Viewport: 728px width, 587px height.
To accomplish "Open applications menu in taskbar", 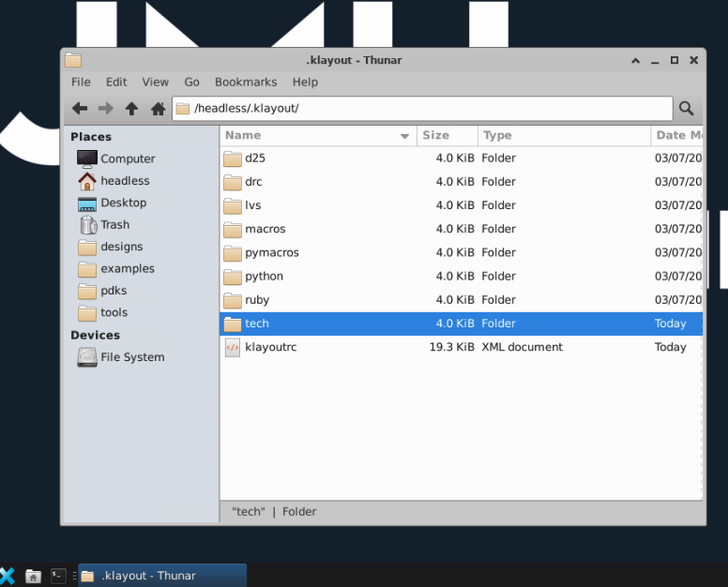I will (8, 576).
